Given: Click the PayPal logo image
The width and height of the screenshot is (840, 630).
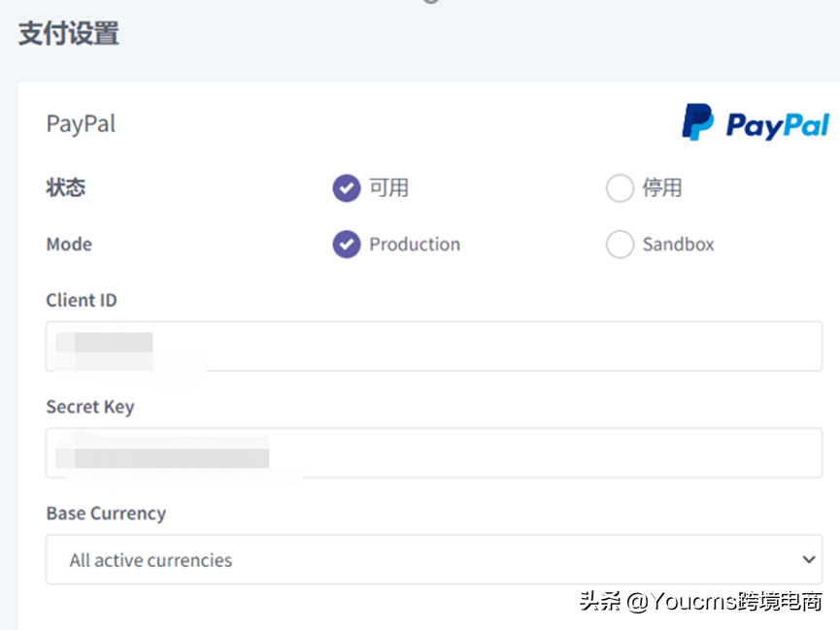Looking at the screenshot, I should point(756,122).
